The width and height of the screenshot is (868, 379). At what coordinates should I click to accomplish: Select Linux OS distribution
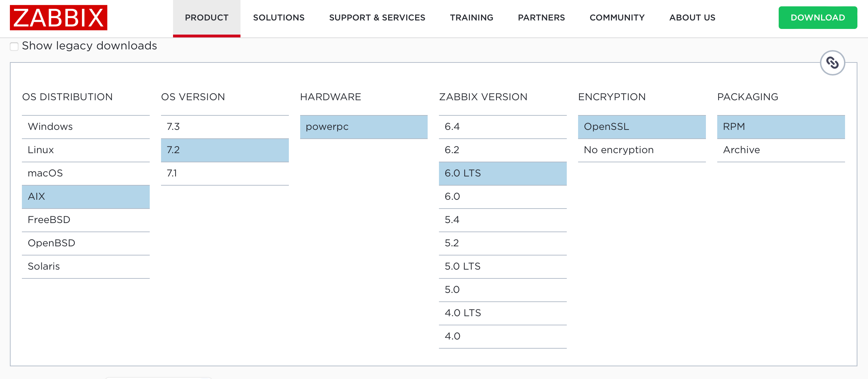point(86,150)
